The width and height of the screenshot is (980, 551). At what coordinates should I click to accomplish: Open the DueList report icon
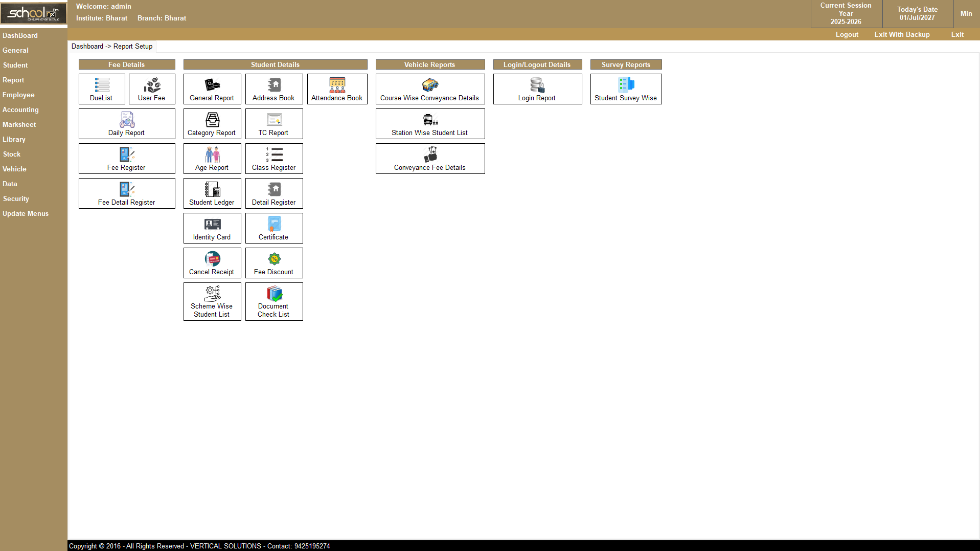(x=102, y=85)
